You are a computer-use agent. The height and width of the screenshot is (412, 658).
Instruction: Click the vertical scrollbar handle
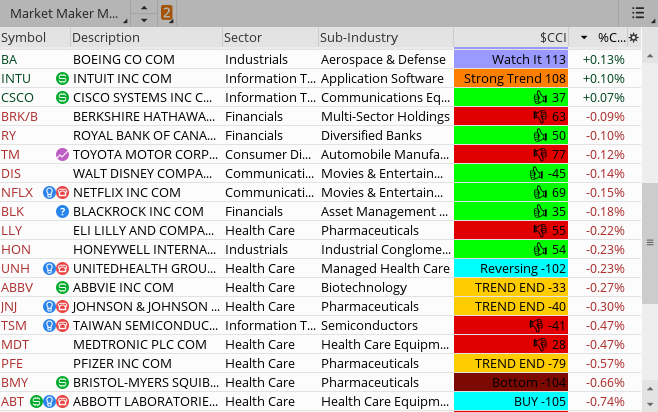(651, 242)
